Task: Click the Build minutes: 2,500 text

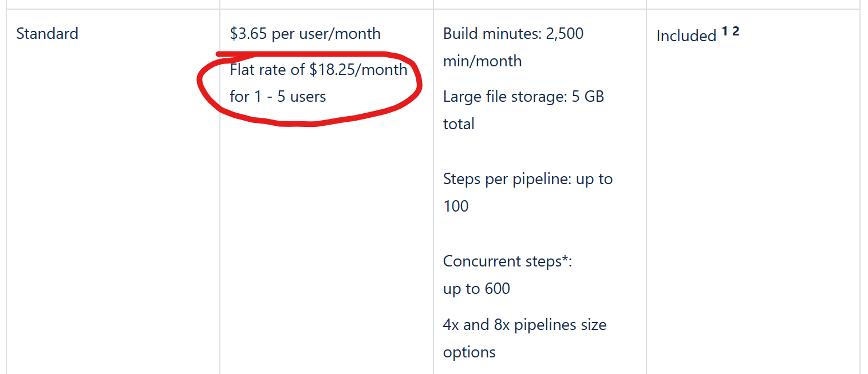Action: tap(513, 34)
